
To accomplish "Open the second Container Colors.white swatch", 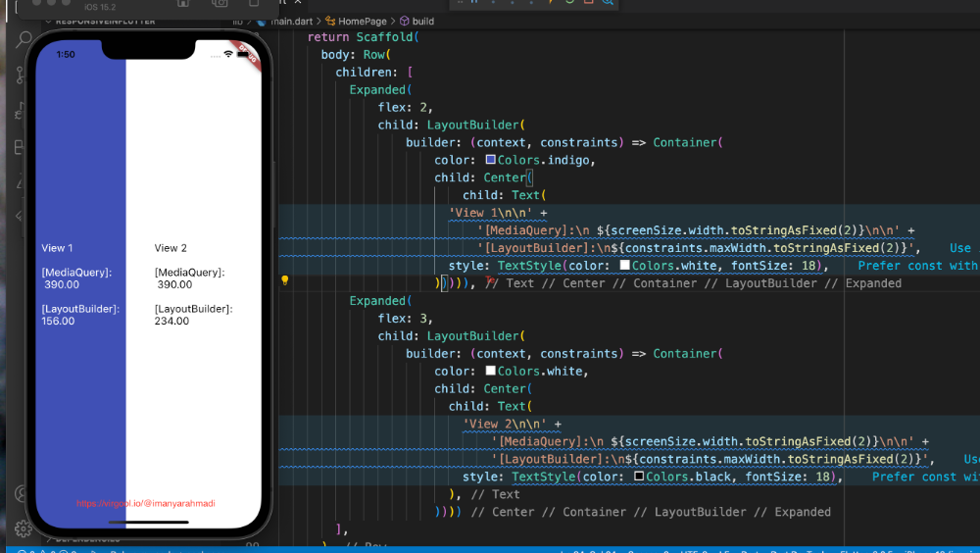I will (491, 371).
